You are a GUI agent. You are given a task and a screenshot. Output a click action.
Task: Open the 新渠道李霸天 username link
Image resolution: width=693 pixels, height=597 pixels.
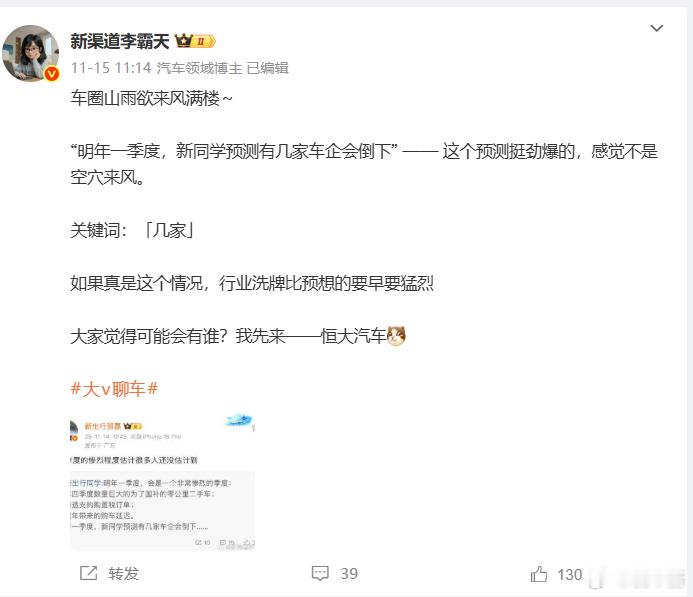120,42
